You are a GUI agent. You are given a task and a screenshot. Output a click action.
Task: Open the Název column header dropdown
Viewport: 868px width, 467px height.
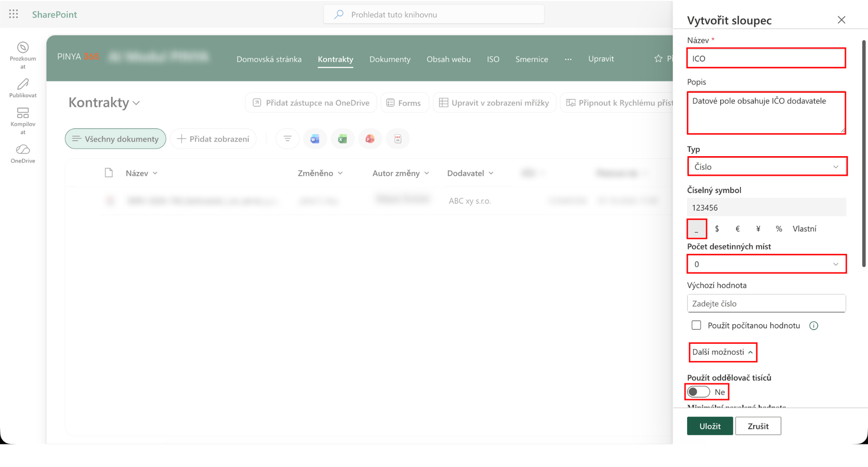point(142,173)
